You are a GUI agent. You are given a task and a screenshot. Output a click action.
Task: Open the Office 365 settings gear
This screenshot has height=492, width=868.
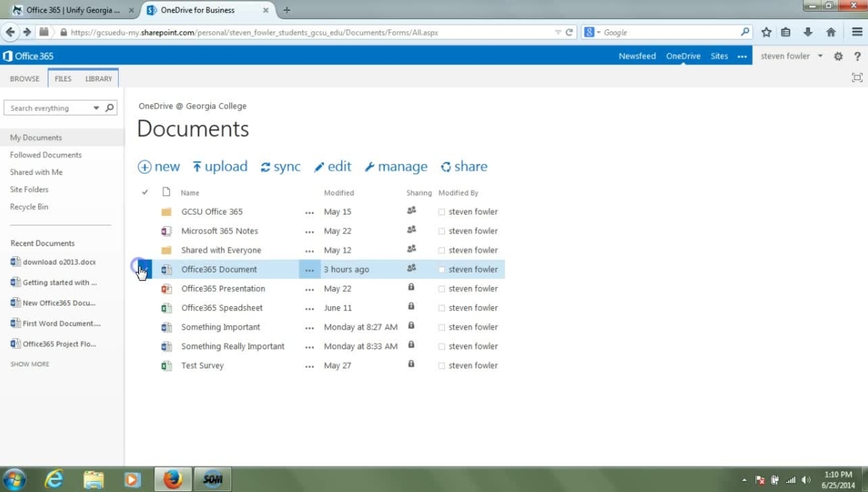838,56
